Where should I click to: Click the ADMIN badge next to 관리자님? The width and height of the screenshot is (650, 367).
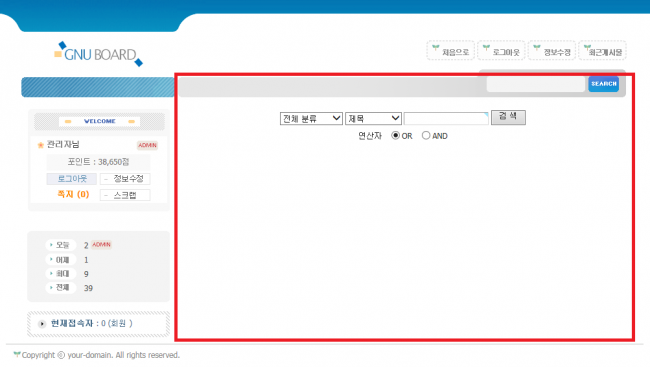click(147, 145)
